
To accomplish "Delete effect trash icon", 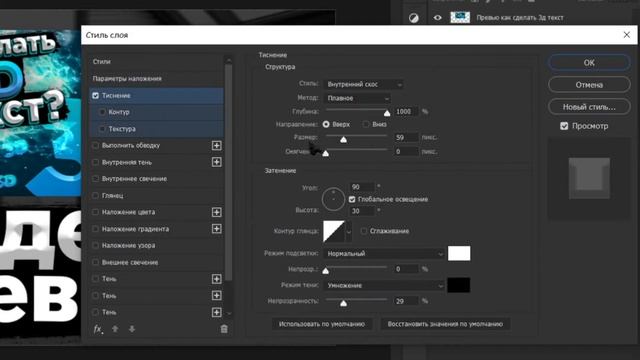I will [x=224, y=329].
